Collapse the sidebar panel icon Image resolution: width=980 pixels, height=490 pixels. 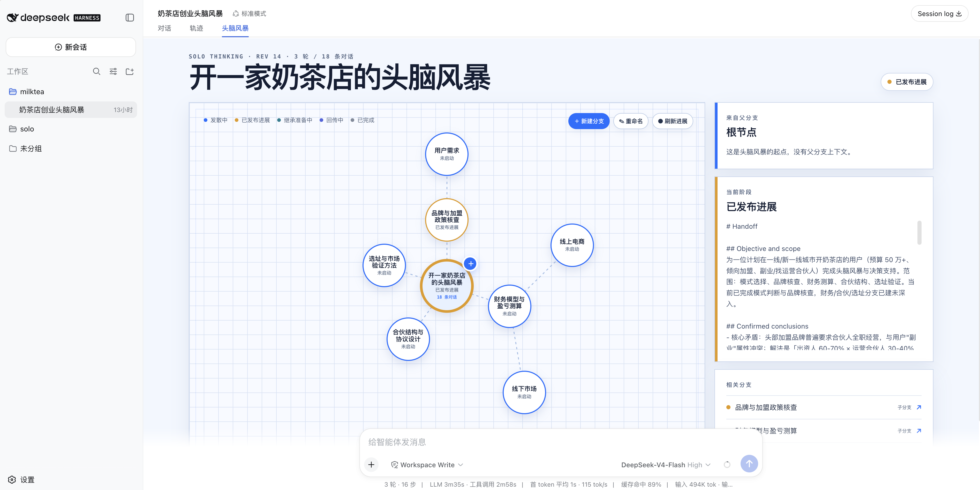click(130, 18)
